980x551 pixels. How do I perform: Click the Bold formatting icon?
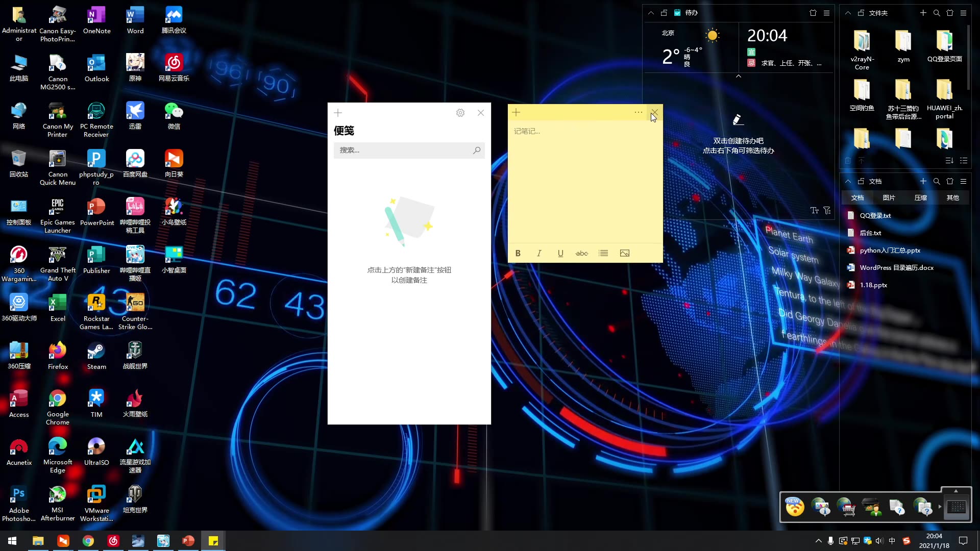click(x=518, y=253)
